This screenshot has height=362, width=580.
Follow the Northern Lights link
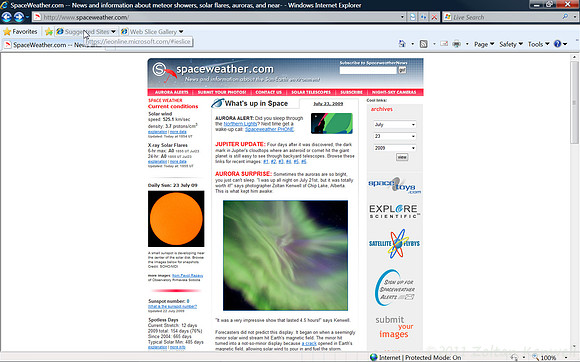pos(240,124)
